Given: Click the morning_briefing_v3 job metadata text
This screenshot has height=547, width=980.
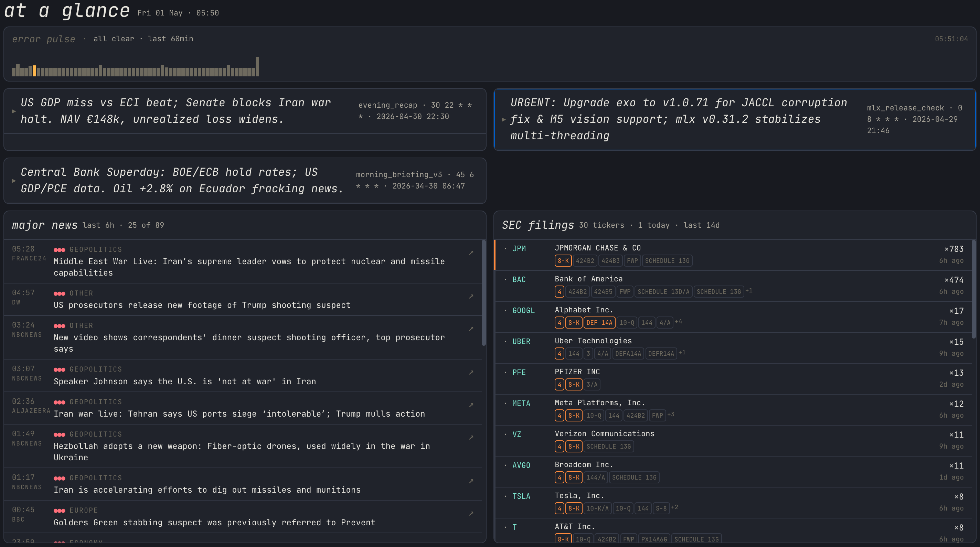Looking at the screenshot, I should (x=415, y=180).
